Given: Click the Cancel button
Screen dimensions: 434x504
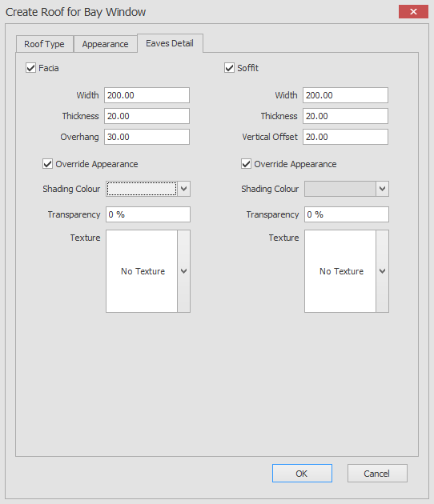Looking at the screenshot, I should pos(377,473).
